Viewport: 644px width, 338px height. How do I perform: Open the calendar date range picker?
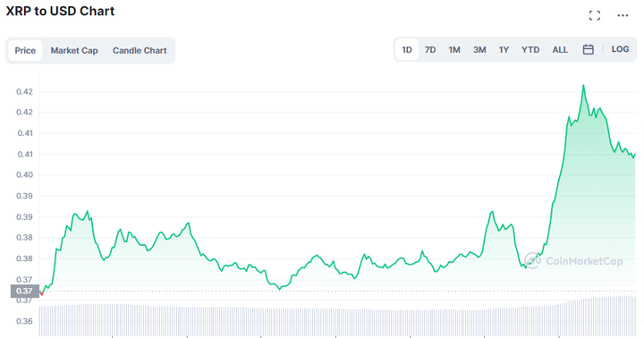point(589,50)
